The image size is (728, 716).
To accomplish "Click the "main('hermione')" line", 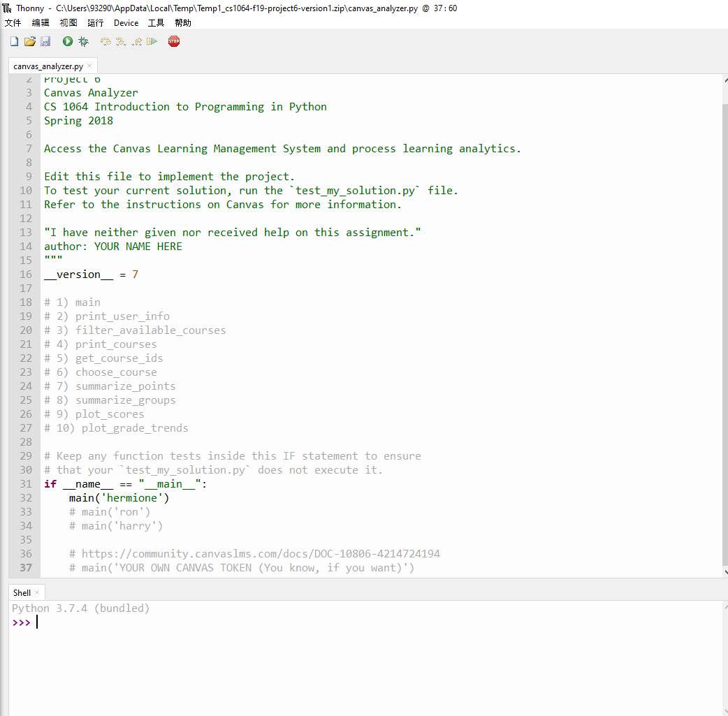I will [x=119, y=498].
